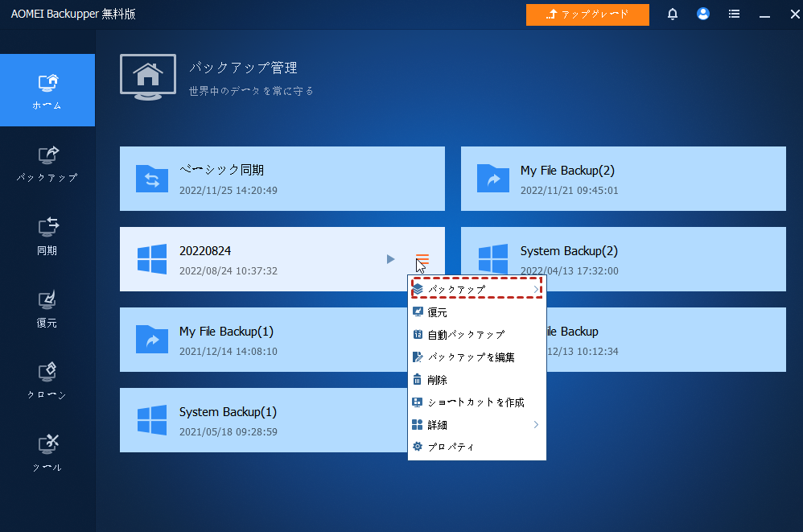The width and height of the screenshot is (803, 532).
Task: Click the System Backup(2) Windows logo icon
Action: 493,259
